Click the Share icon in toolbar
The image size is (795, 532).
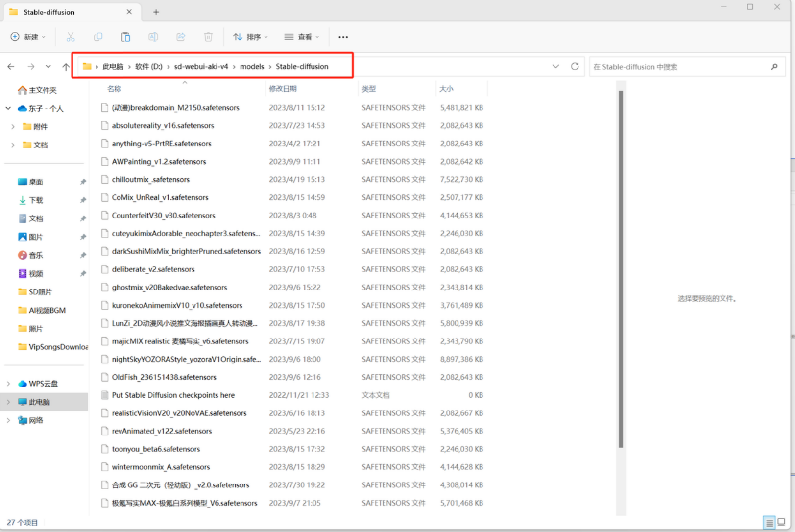click(181, 37)
